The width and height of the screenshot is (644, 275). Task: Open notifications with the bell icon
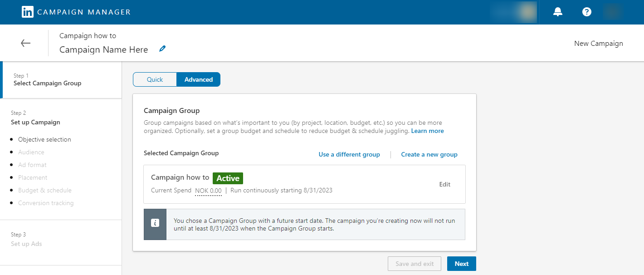point(557,12)
